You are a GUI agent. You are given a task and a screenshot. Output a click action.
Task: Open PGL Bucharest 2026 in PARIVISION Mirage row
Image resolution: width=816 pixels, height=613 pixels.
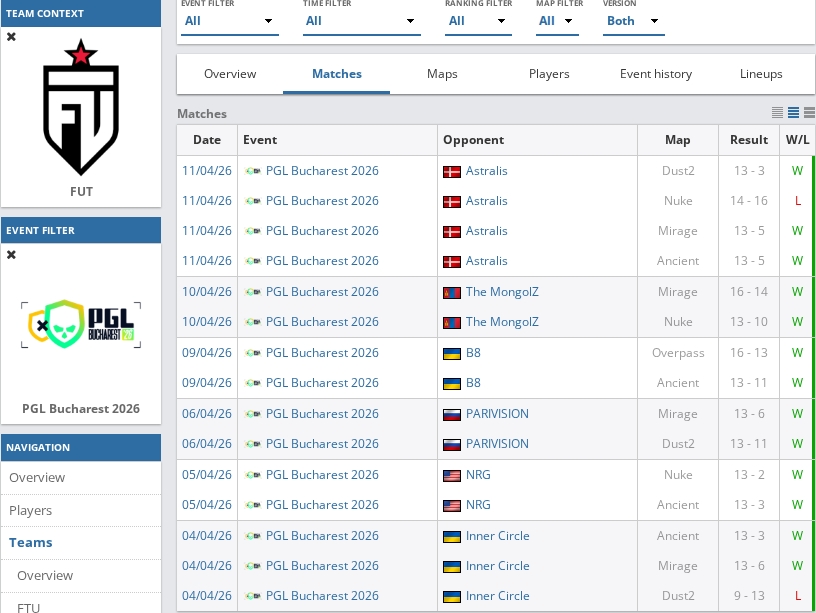pyautogui.click(x=322, y=414)
